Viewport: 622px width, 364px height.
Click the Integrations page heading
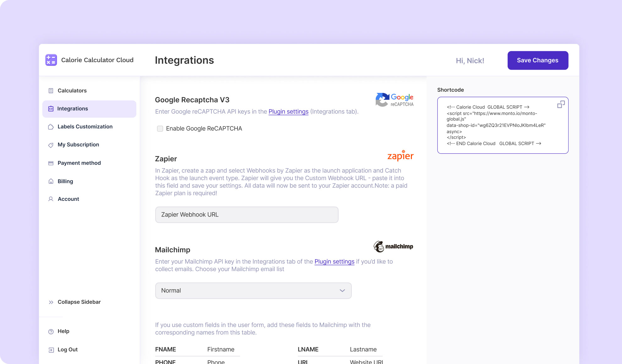(184, 60)
